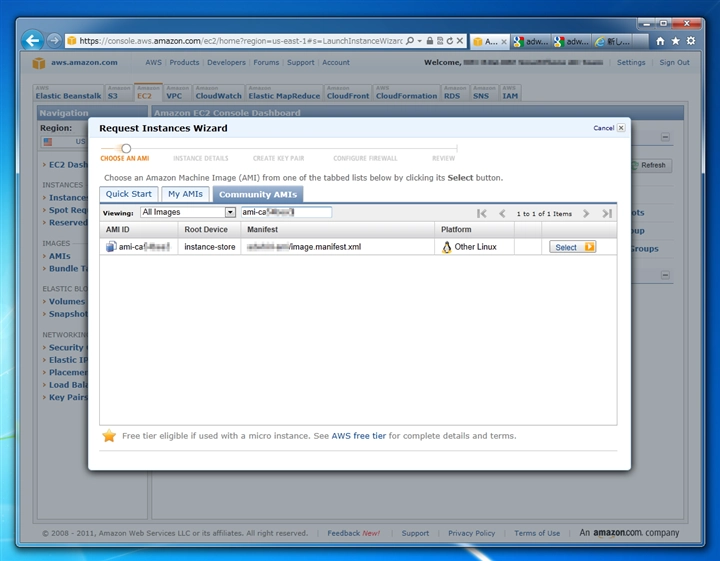Open the Products menu link

click(184, 62)
